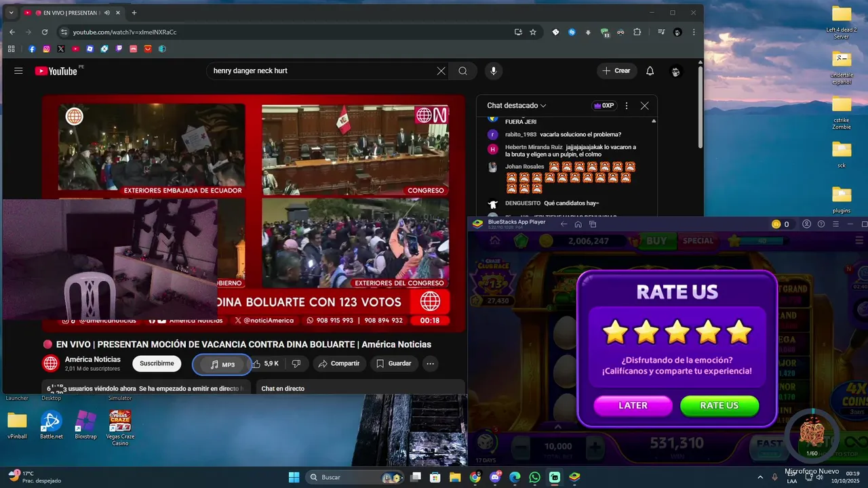The height and width of the screenshot is (488, 868).
Task: Close the live chat panel
Action: point(644,106)
